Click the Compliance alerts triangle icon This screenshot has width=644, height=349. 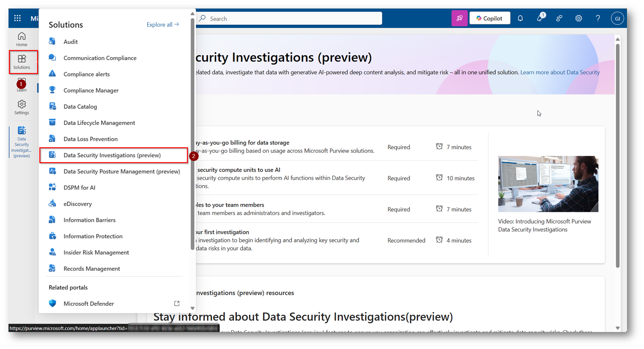coord(52,74)
